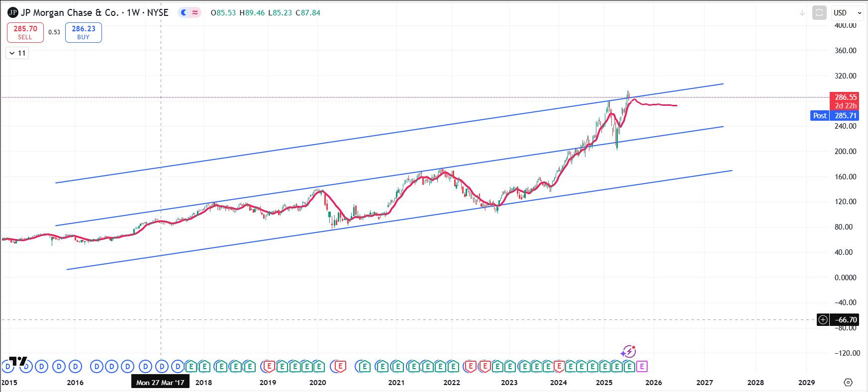The width and height of the screenshot is (868, 392).
Task: Click the blue moon session icon
Action: point(184,12)
